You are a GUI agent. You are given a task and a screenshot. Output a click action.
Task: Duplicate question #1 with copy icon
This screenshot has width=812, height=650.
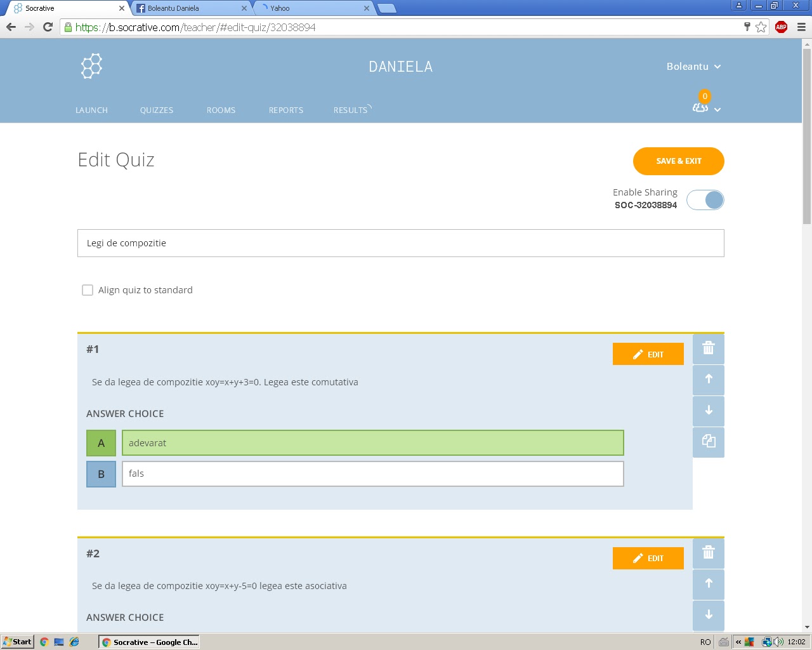coord(709,442)
